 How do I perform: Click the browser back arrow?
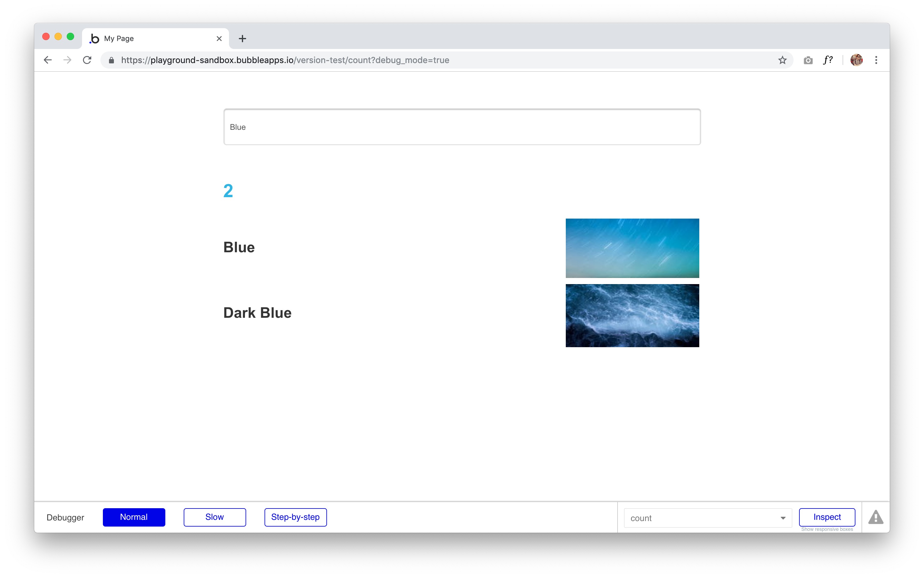[48, 60]
